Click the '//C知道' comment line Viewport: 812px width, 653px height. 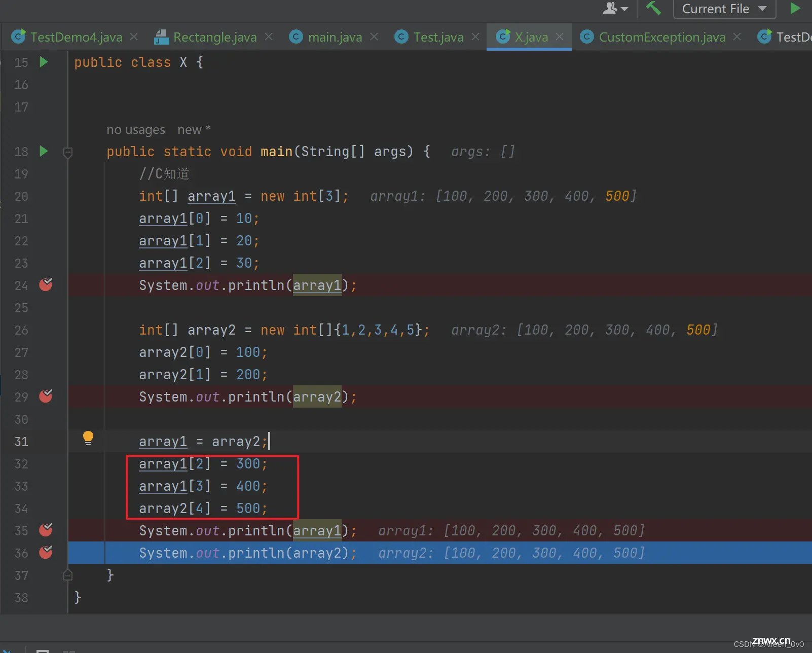[x=164, y=174]
